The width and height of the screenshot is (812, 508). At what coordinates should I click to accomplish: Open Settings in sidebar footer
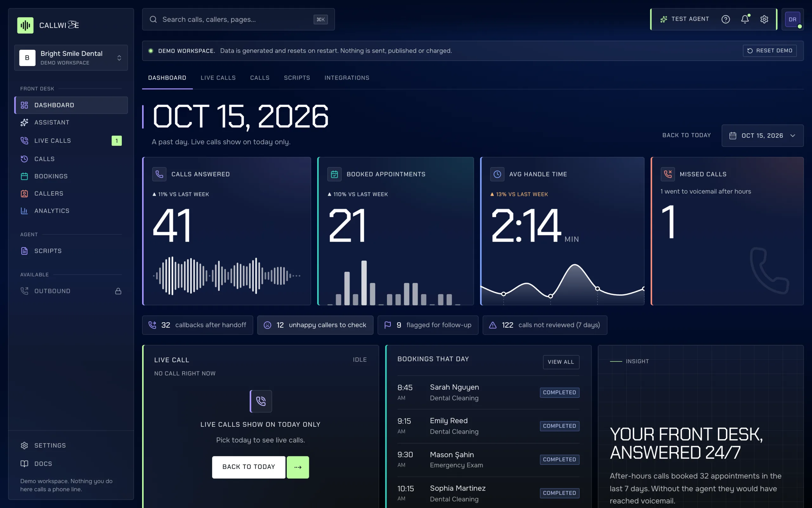(71, 445)
